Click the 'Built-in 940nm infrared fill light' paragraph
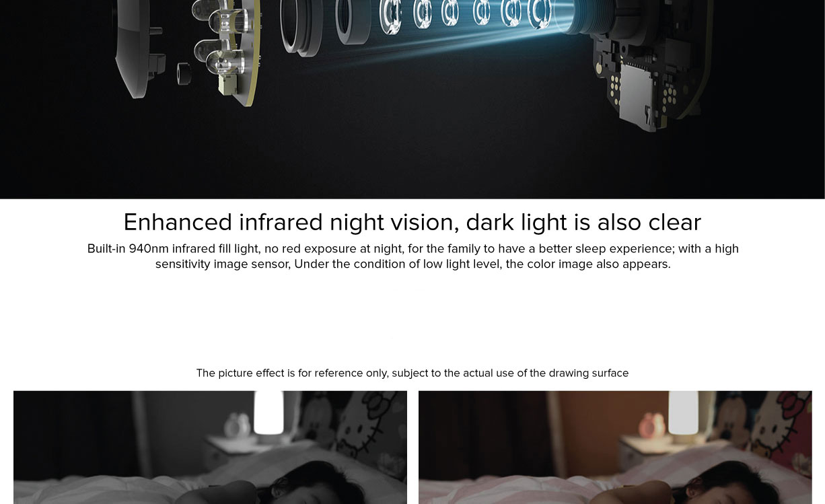 pyautogui.click(x=413, y=256)
